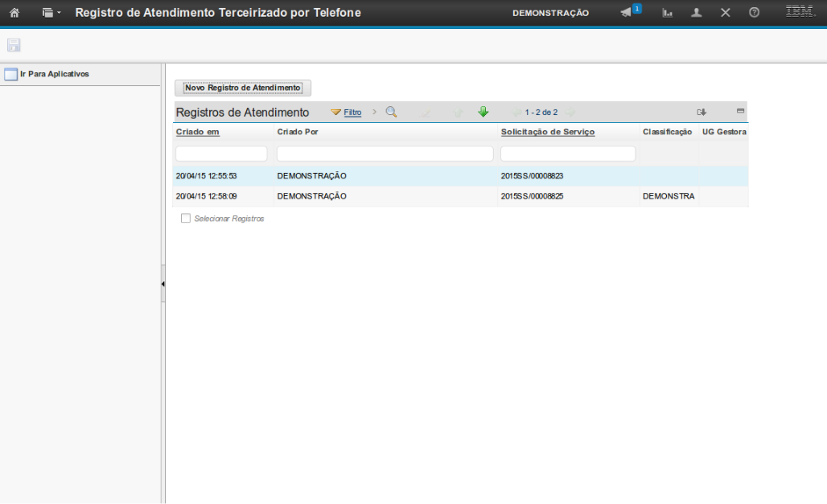The image size is (827, 504).
Task: Click the save record disk icon
Action: click(x=14, y=45)
